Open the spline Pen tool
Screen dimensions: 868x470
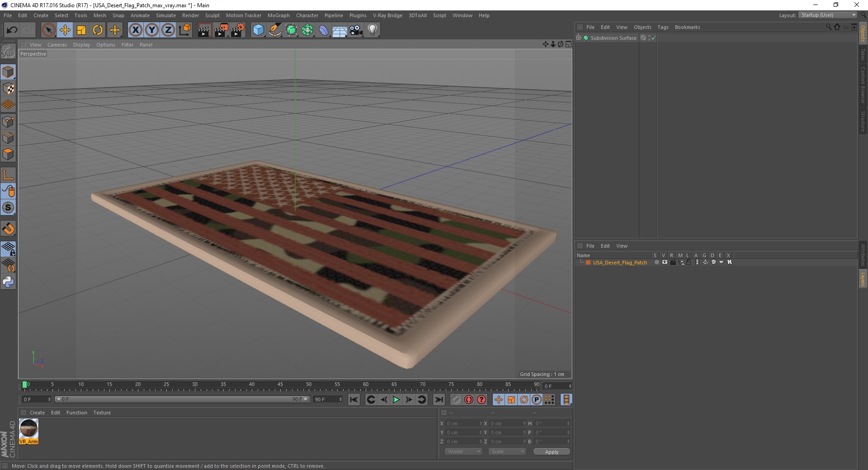click(x=275, y=30)
